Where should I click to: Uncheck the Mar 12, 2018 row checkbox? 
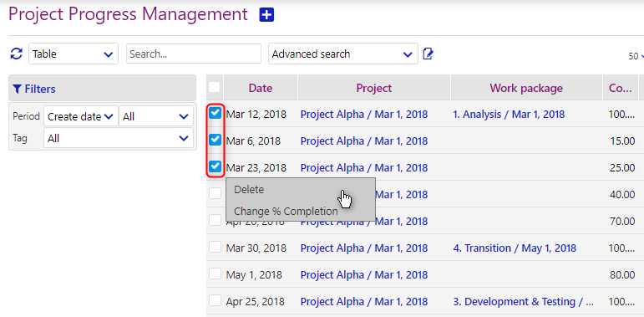point(216,114)
